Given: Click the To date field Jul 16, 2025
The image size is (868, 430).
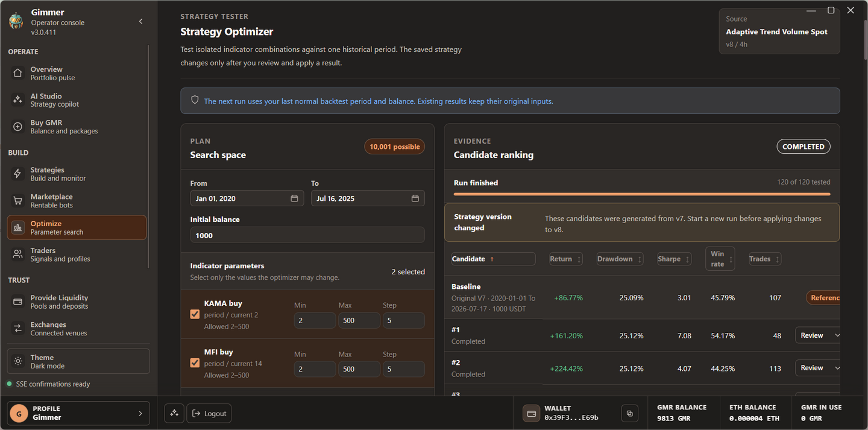Looking at the screenshot, I should (x=368, y=198).
